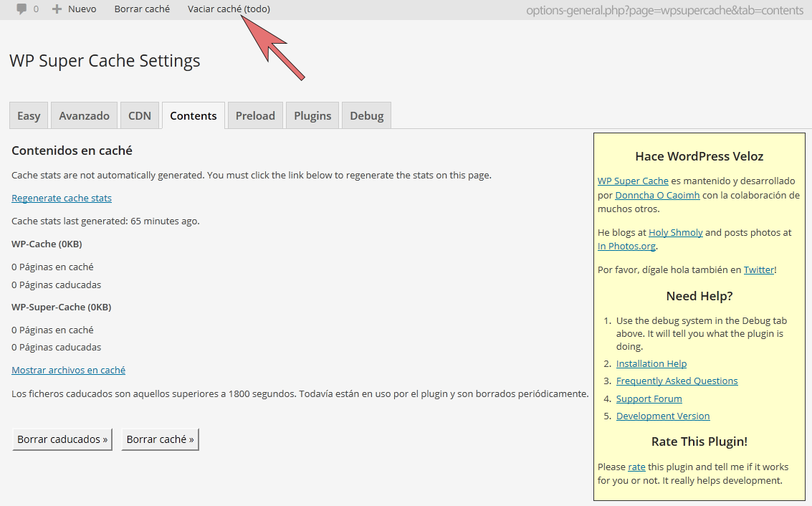The height and width of the screenshot is (506, 812).
Task: Go to the Plugins tab
Action: coord(312,115)
